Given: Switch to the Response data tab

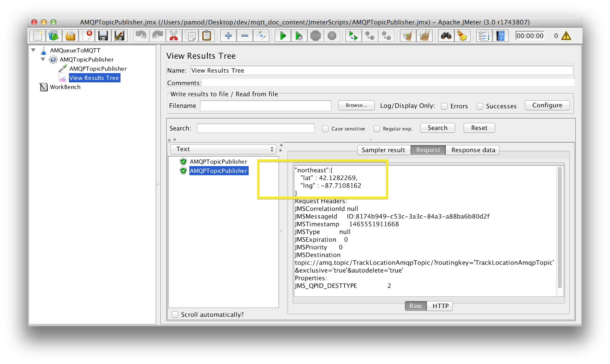Looking at the screenshot, I should click(473, 150).
